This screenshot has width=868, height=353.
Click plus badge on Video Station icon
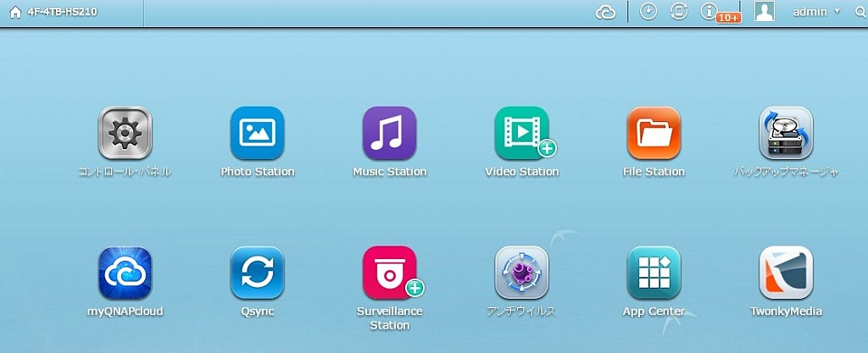547,148
